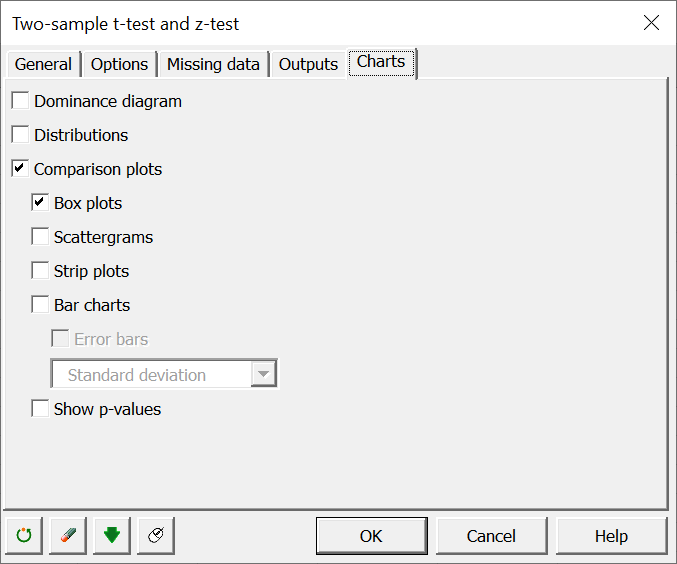Click the Help button
677x564 pixels.
(x=611, y=536)
